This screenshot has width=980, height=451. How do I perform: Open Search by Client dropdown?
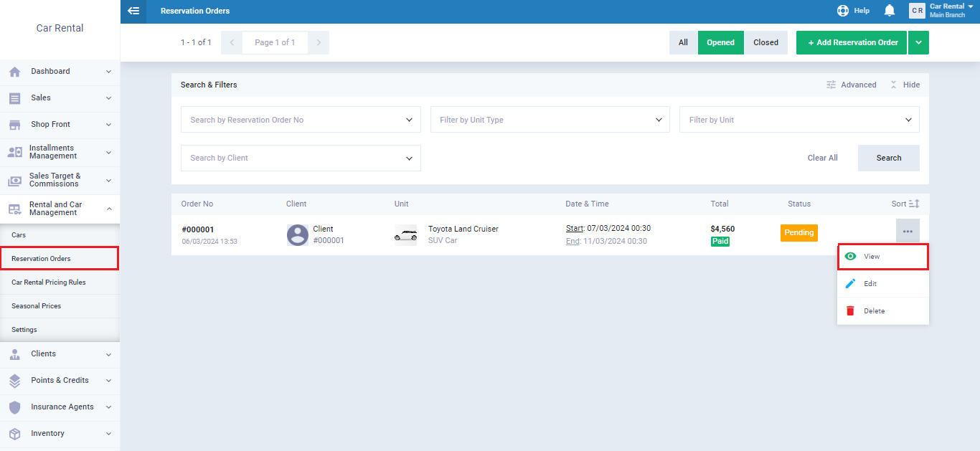[x=301, y=158]
